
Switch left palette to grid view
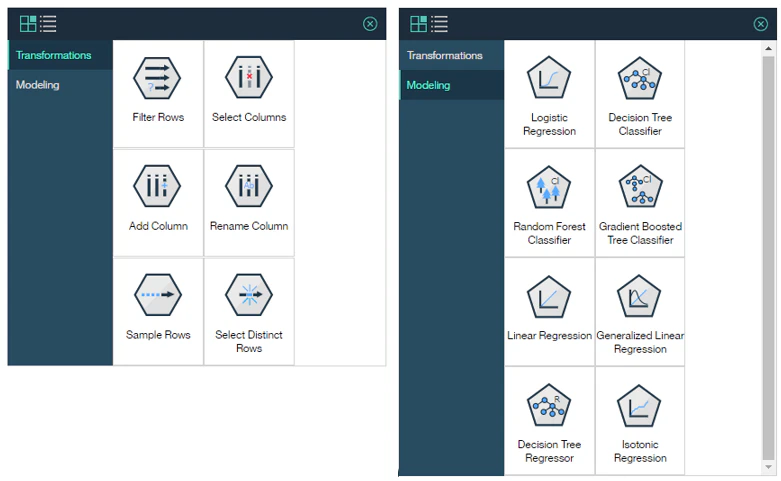[28, 23]
